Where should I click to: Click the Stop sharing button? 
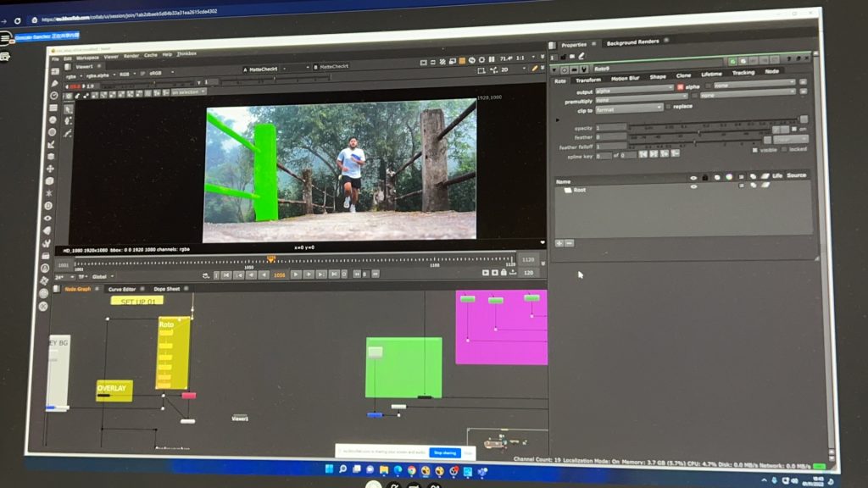point(445,453)
